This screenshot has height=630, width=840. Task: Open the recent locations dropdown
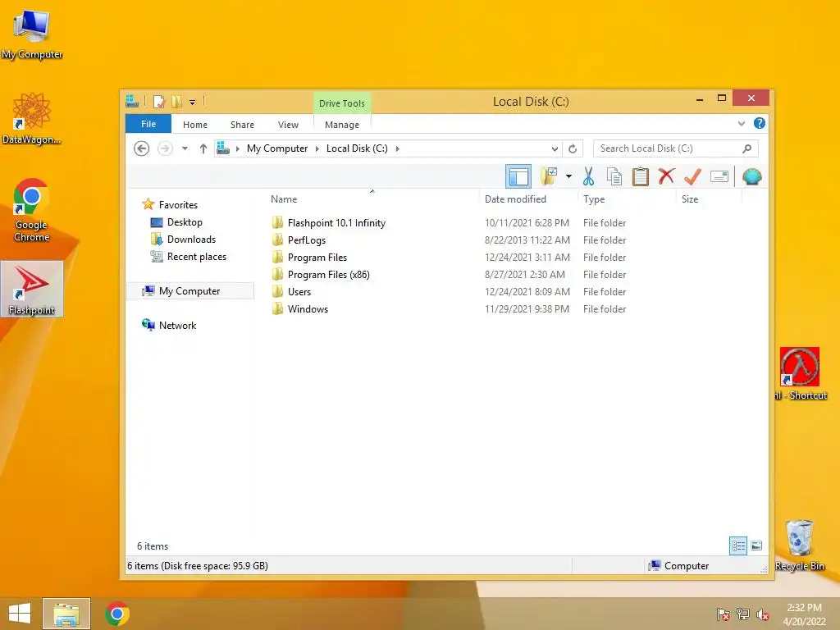point(185,148)
